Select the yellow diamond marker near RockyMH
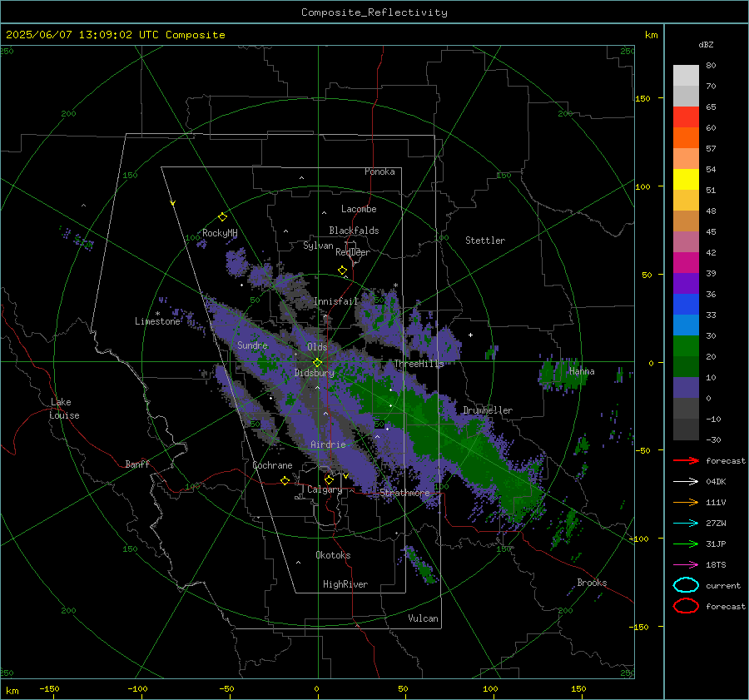 [x=222, y=217]
